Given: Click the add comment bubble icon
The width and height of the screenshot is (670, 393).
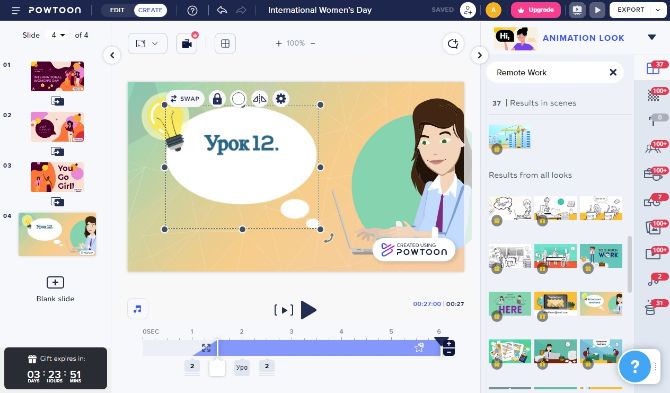Looking at the screenshot, I should click(x=453, y=44).
